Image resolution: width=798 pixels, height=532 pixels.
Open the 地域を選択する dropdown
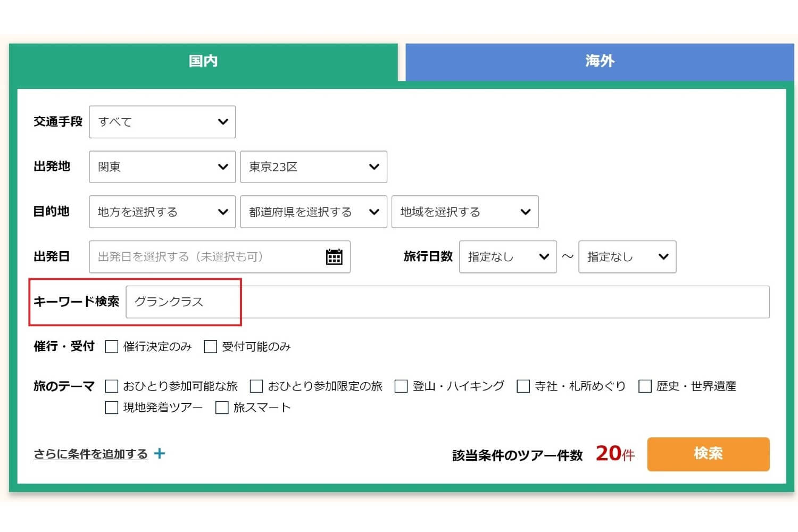tap(464, 212)
